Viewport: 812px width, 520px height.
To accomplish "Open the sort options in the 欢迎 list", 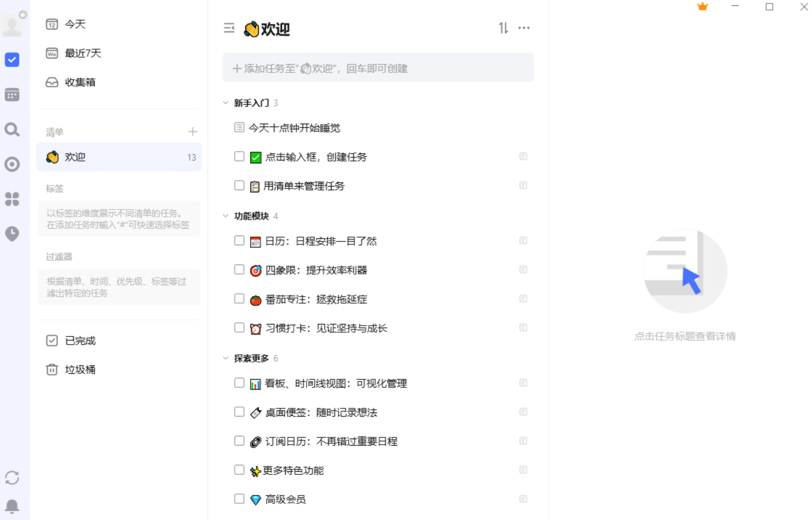I will (x=501, y=28).
